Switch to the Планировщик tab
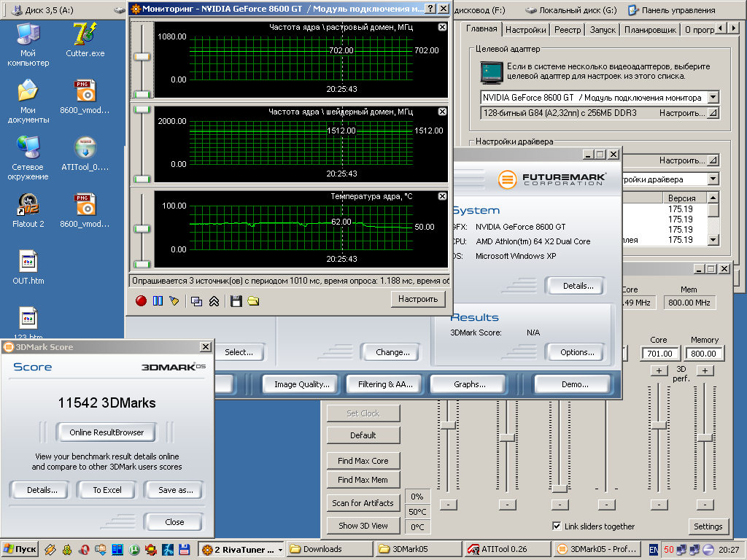 pos(650,29)
